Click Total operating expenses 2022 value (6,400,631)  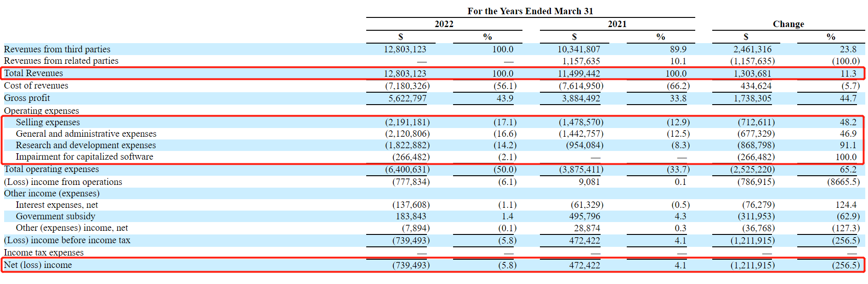[407, 170]
